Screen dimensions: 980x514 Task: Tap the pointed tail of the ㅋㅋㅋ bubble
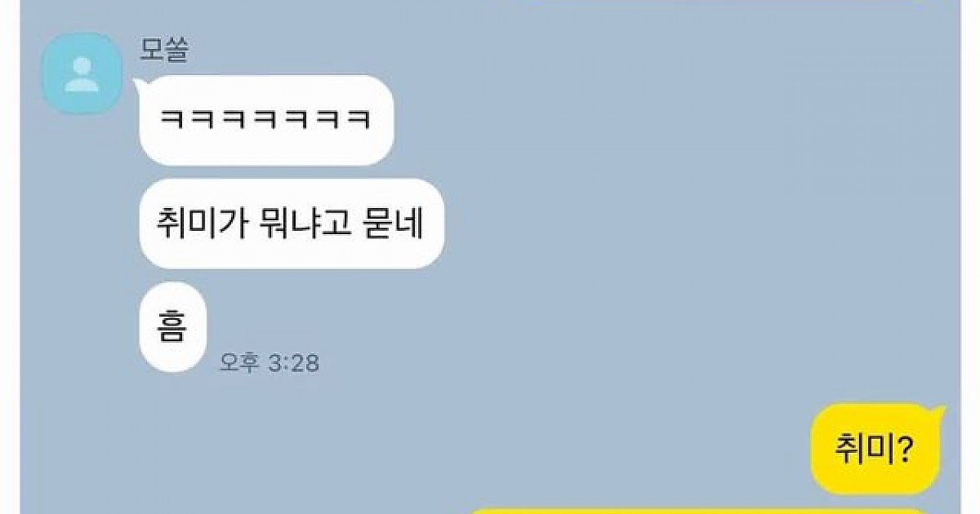tap(139, 82)
